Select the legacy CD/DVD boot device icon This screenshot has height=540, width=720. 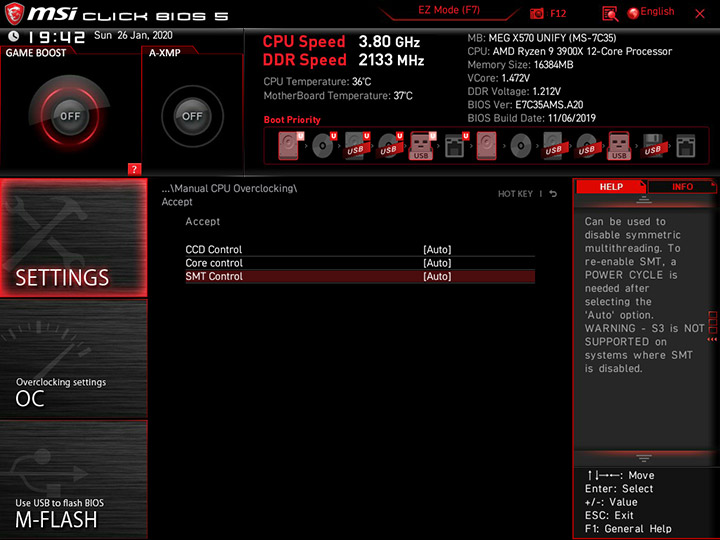click(521, 146)
